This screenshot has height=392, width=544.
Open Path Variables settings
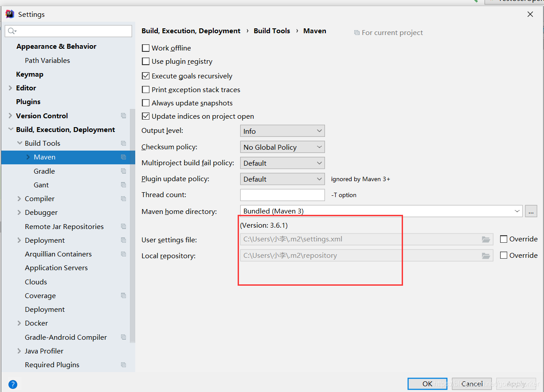47,60
